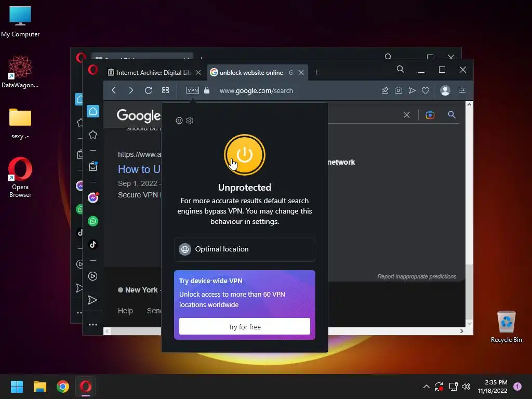Open the Windows Start menu

click(x=17, y=387)
